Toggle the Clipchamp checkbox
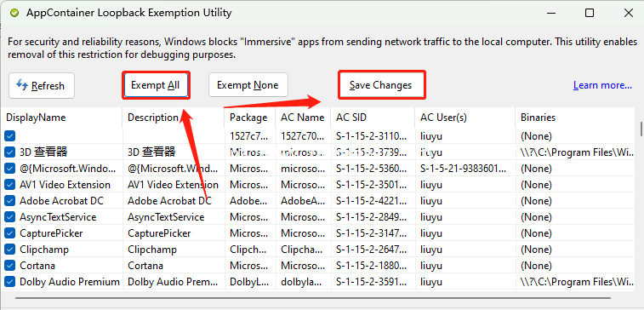The width and height of the screenshot is (644, 310). (10, 250)
